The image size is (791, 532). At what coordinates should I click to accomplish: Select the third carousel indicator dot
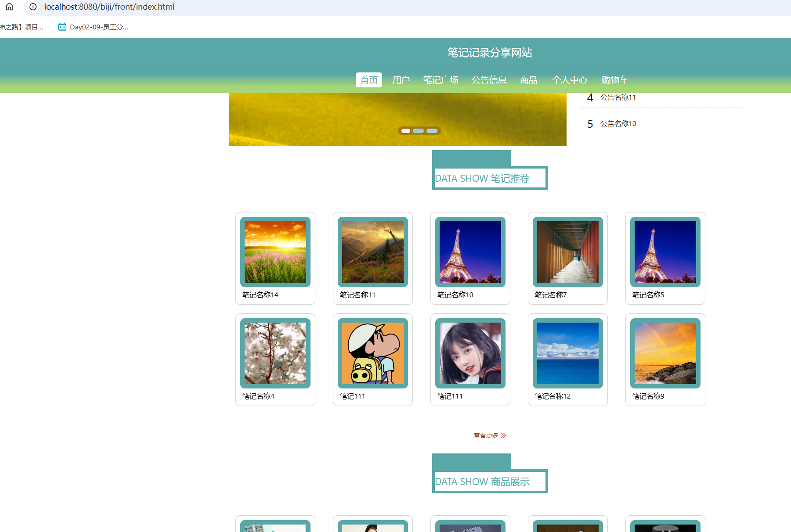click(432, 131)
